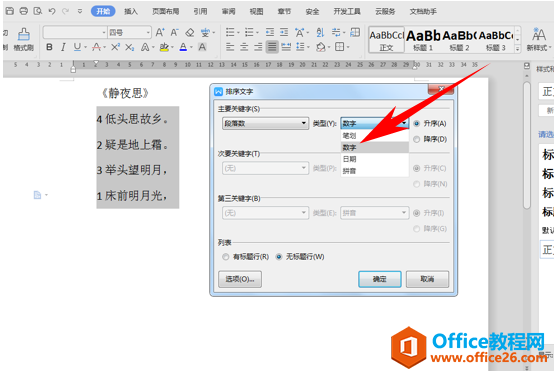
Task: Toggle Italic formatting
Action: pyautogui.click(x=63, y=47)
